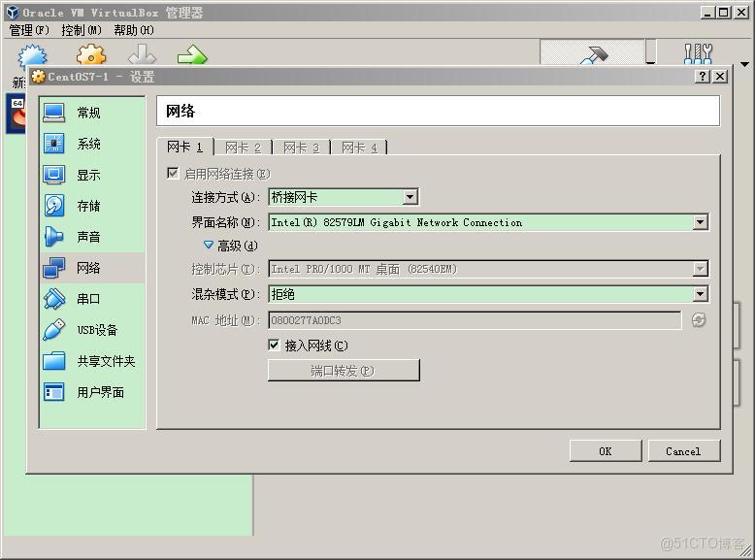Viewport: 755px width, 560px height.
Task: Click the gray down-arrow Discard toolbar icon
Action: click(142, 55)
